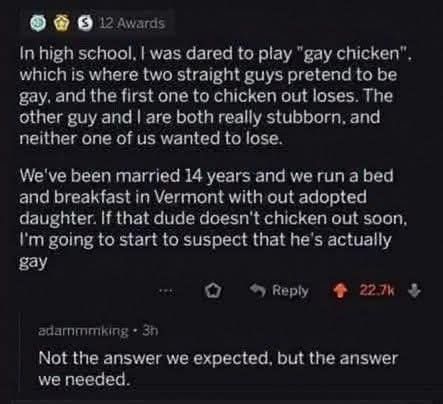Image resolution: width=443 pixels, height=404 pixels.
Task: Open the 12 Awards list
Action: click(132, 23)
